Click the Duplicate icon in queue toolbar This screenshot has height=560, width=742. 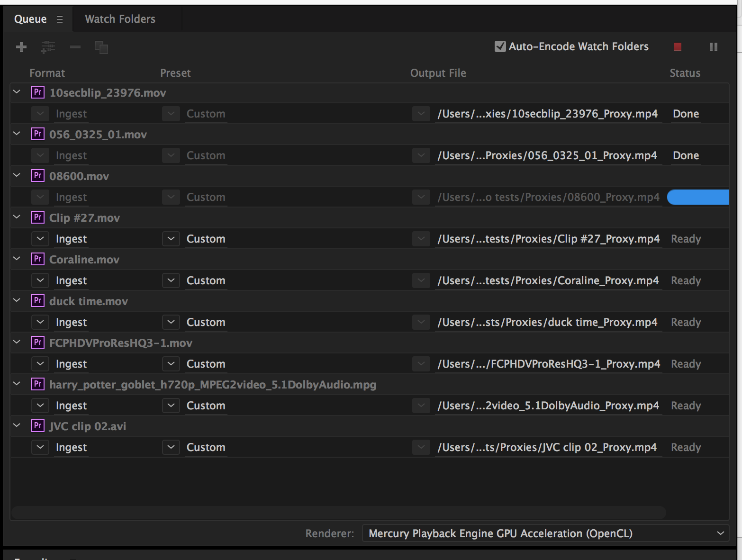(x=101, y=47)
